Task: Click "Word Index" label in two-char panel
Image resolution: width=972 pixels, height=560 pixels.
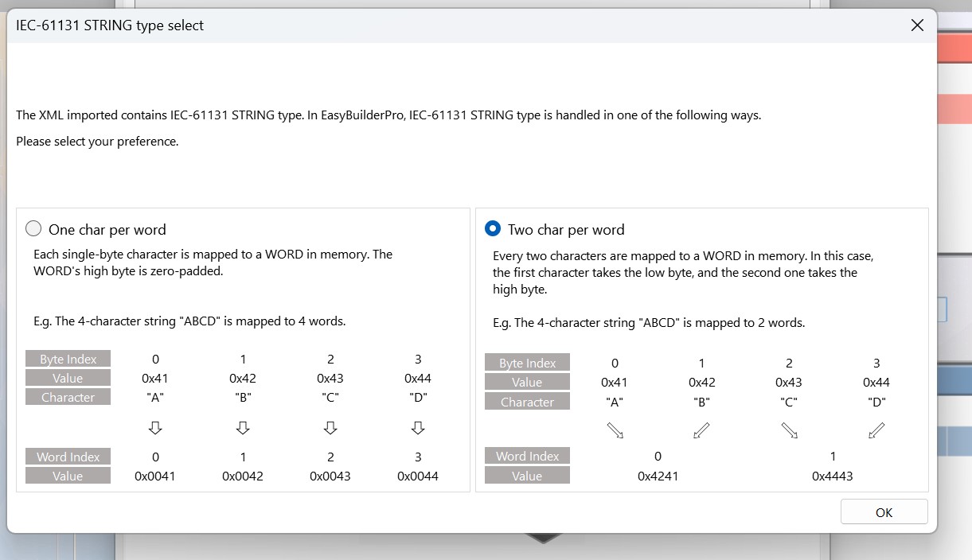Action: click(x=527, y=457)
